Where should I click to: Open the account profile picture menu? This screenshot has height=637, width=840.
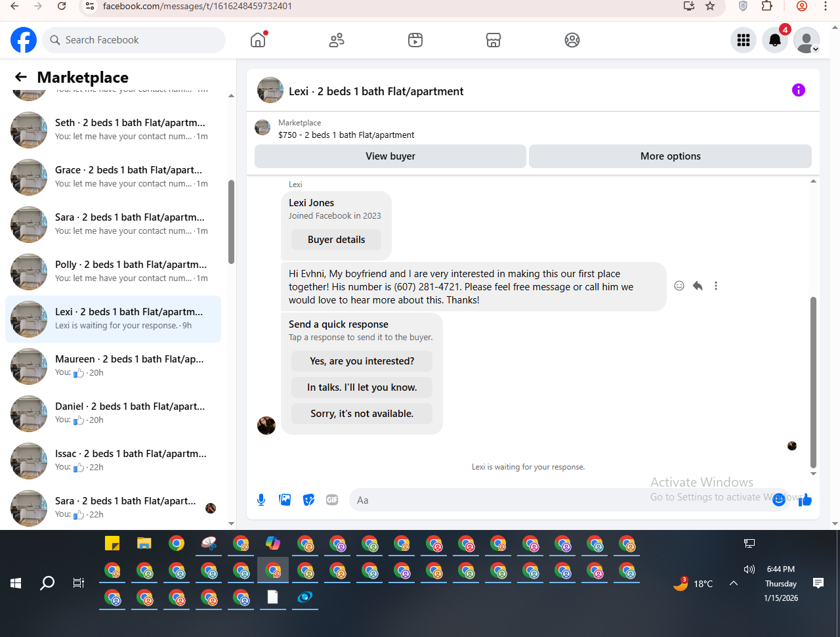coord(807,40)
